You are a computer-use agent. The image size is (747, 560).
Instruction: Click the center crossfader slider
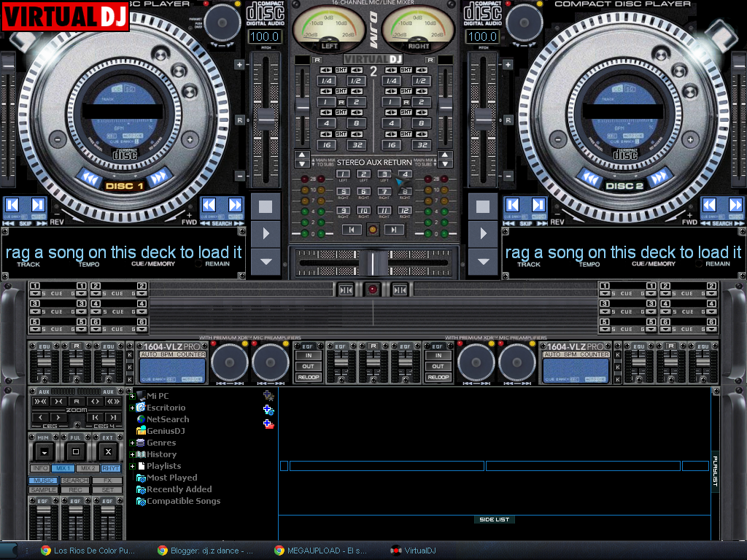pyautogui.click(x=373, y=262)
